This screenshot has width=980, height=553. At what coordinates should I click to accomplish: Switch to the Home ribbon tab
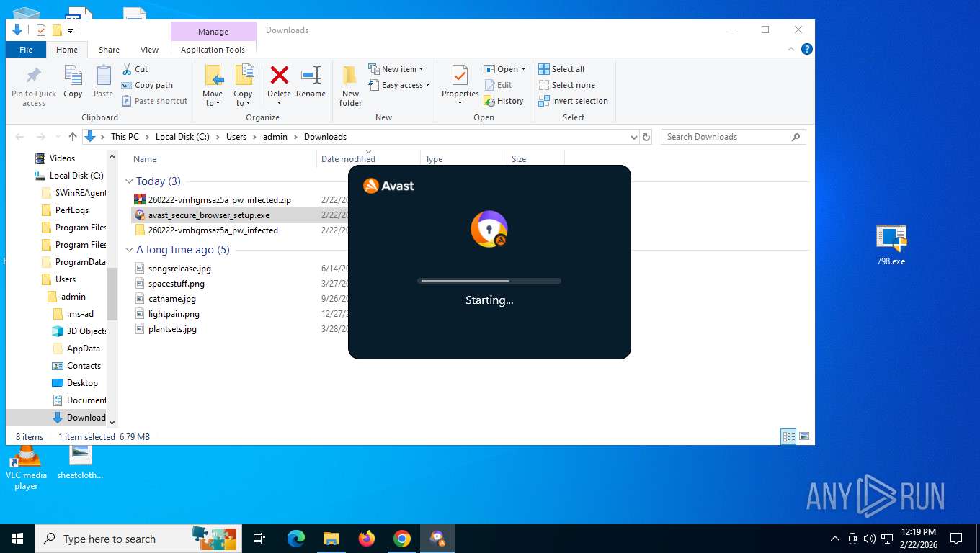tap(67, 50)
